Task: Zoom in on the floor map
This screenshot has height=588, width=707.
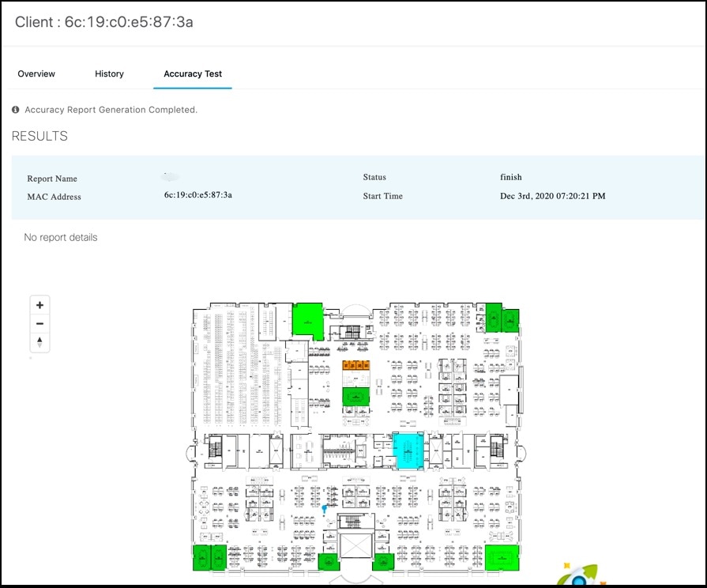Action: [x=39, y=304]
